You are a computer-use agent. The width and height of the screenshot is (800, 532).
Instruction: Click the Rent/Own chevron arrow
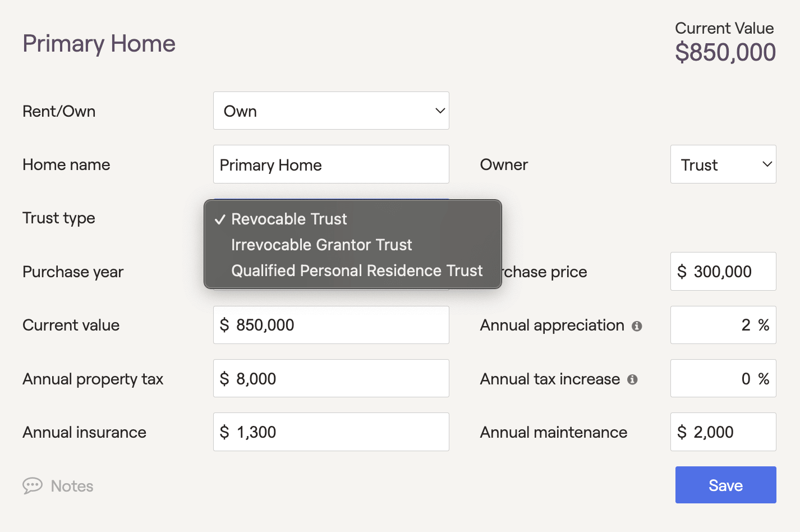pos(440,111)
